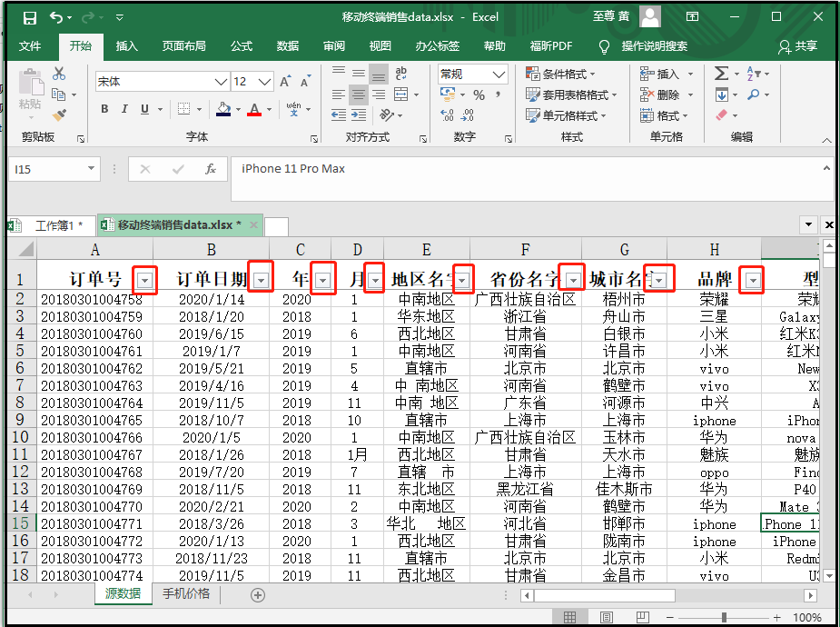Switch to the 数据 ribbon tab
The height and width of the screenshot is (627, 840).
coord(287,46)
